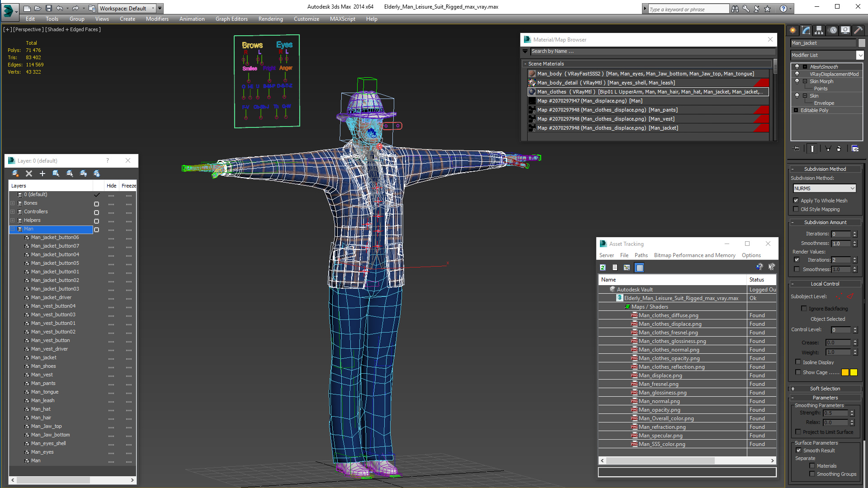Open the MAXScript menu
The image size is (868, 488).
click(342, 19)
